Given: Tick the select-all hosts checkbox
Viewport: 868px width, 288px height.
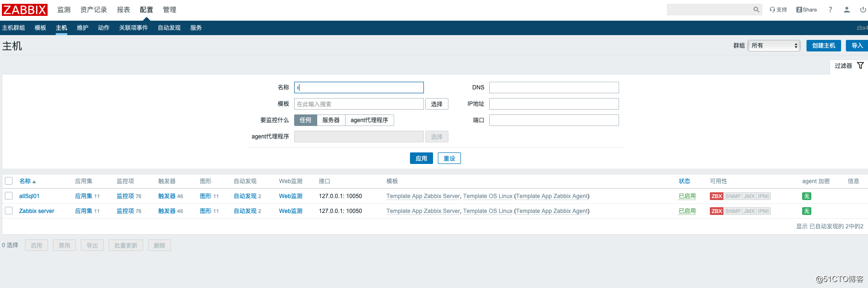Looking at the screenshot, I should [x=9, y=181].
